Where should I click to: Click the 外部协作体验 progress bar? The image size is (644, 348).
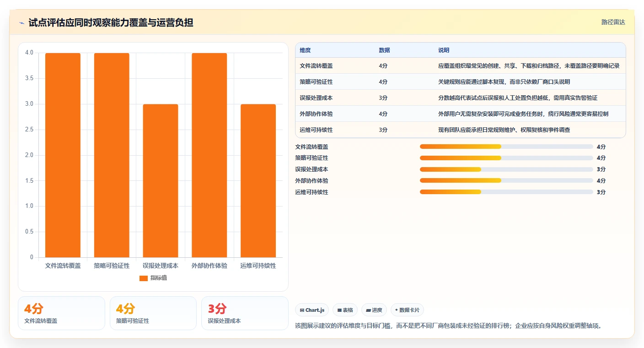pos(506,181)
